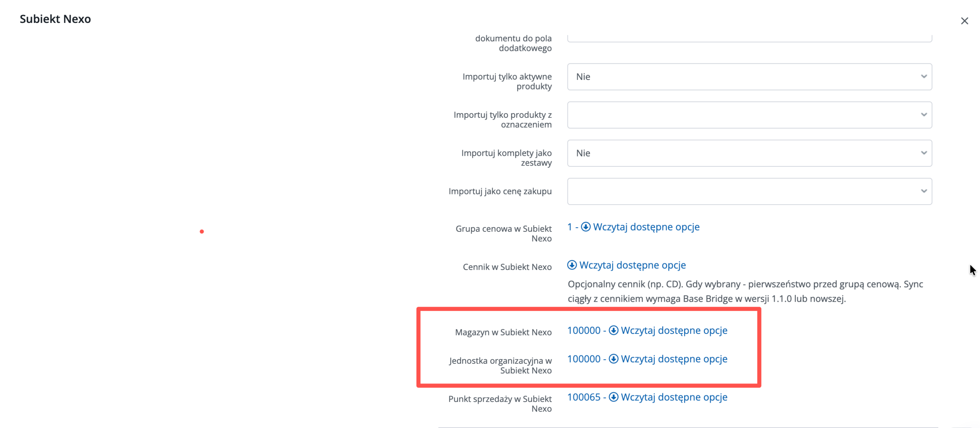The width and height of the screenshot is (980, 428).
Task: Click the download icon for Cennik
Action: [572, 265]
